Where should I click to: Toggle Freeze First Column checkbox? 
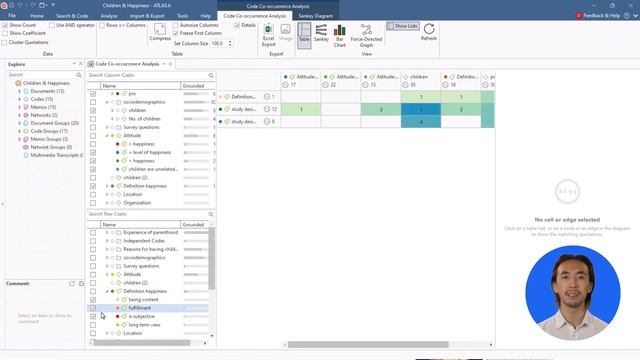[x=176, y=33]
